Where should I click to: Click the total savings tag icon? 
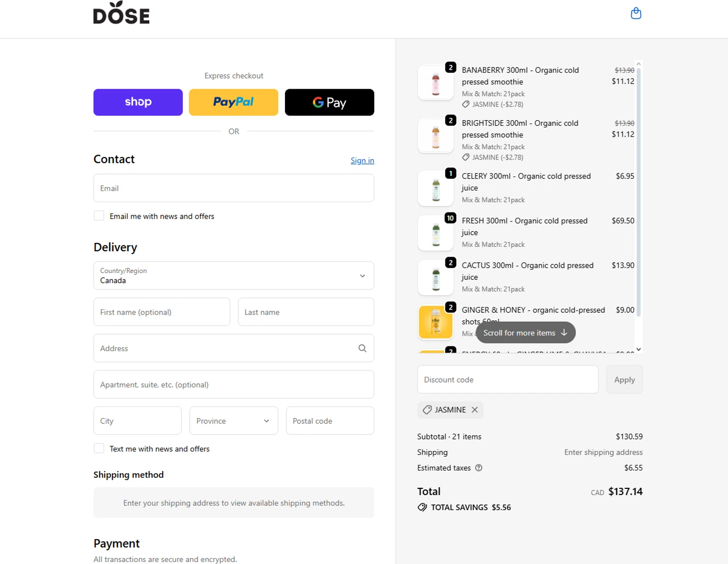[422, 507]
